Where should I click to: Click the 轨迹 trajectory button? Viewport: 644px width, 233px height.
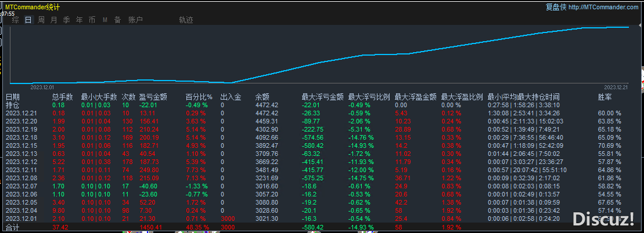(186, 20)
